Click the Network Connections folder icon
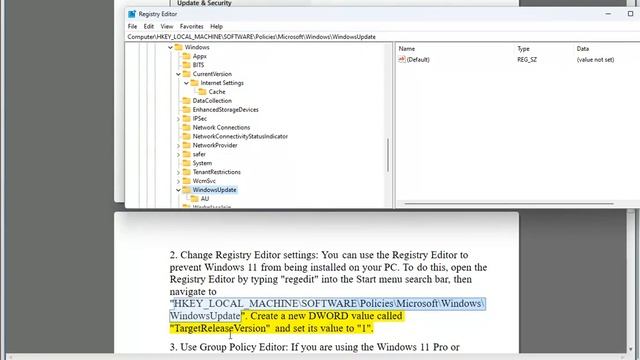This screenshot has height=360, width=640. [187, 127]
